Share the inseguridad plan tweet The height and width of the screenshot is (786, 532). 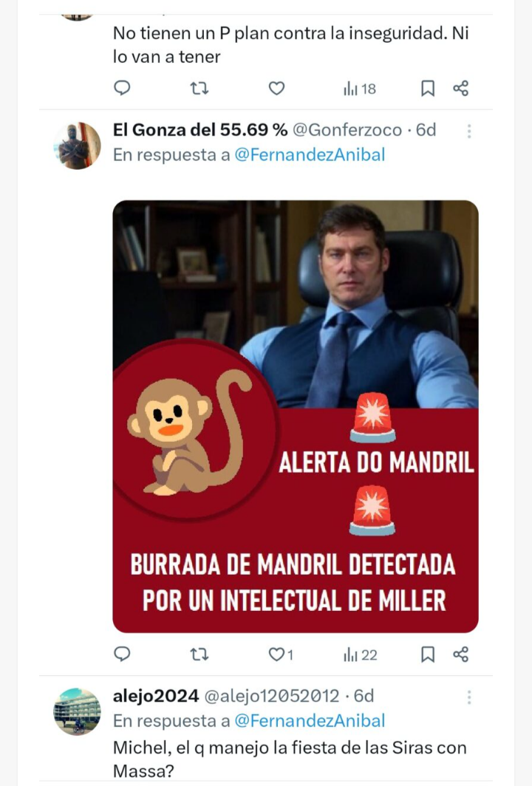tap(460, 88)
